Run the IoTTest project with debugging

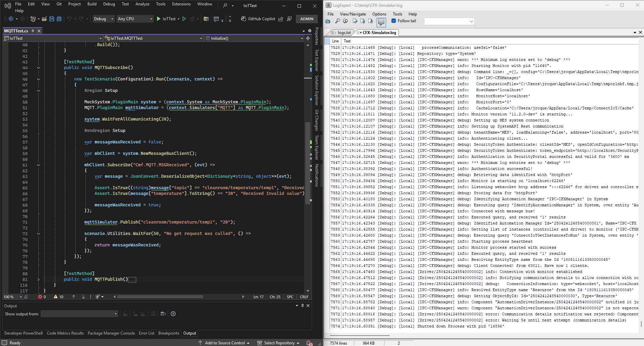click(x=159, y=19)
